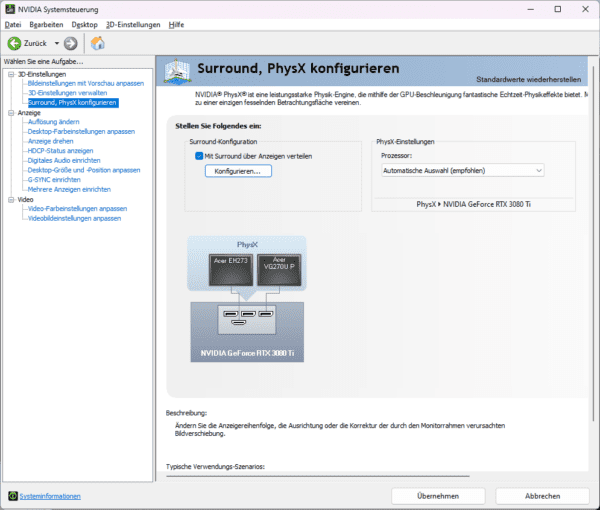Collapse the Anzeige tree node

pos(11,113)
